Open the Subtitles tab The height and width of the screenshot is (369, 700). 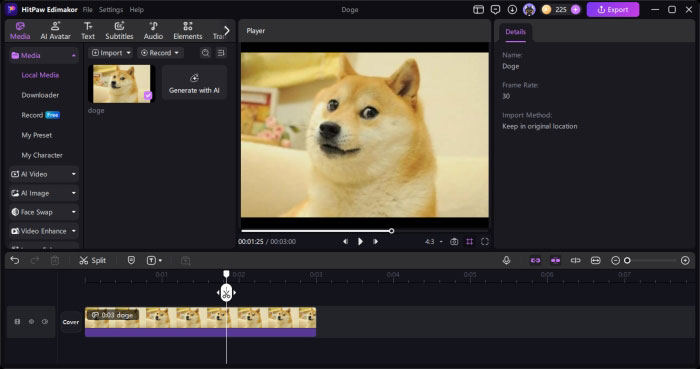pyautogui.click(x=119, y=31)
